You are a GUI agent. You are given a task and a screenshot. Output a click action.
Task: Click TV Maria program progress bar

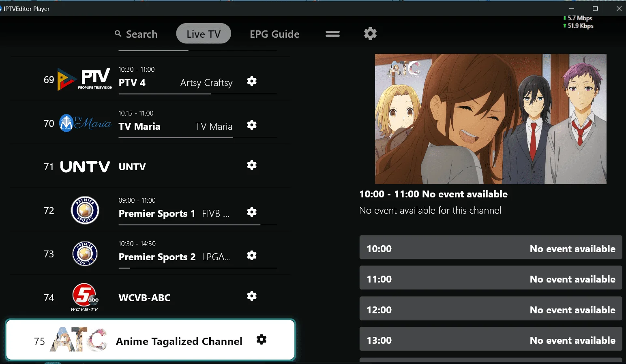tap(198, 138)
